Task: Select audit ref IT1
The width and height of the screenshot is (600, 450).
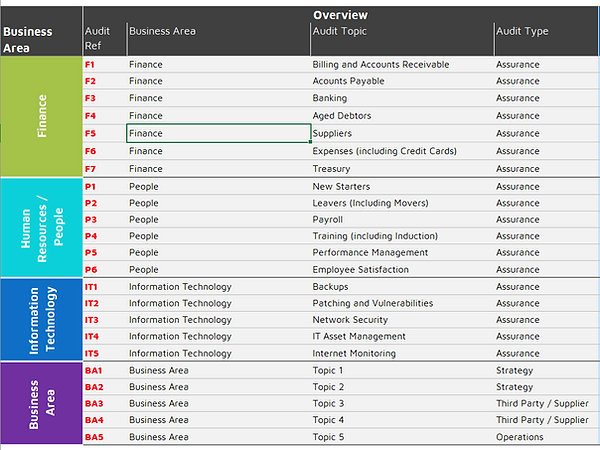Action: pos(104,287)
